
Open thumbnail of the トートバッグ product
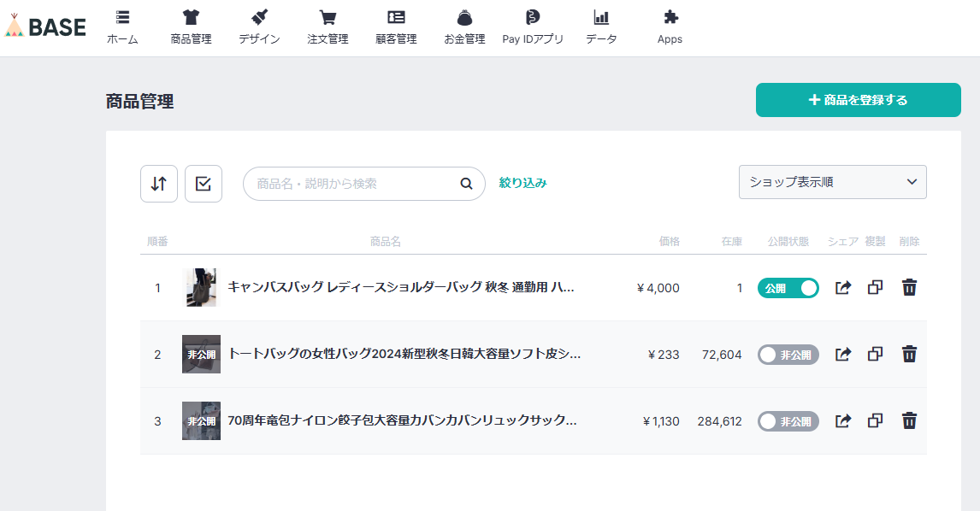click(x=201, y=355)
